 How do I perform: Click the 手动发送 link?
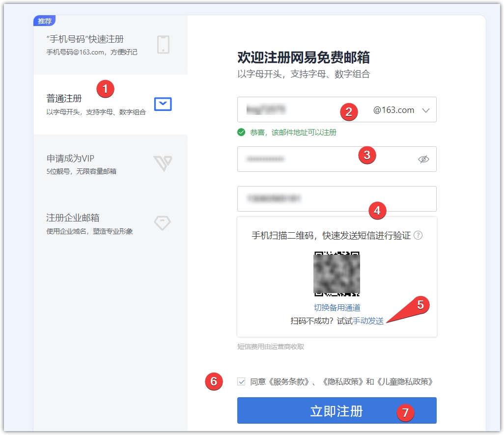(x=368, y=321)
